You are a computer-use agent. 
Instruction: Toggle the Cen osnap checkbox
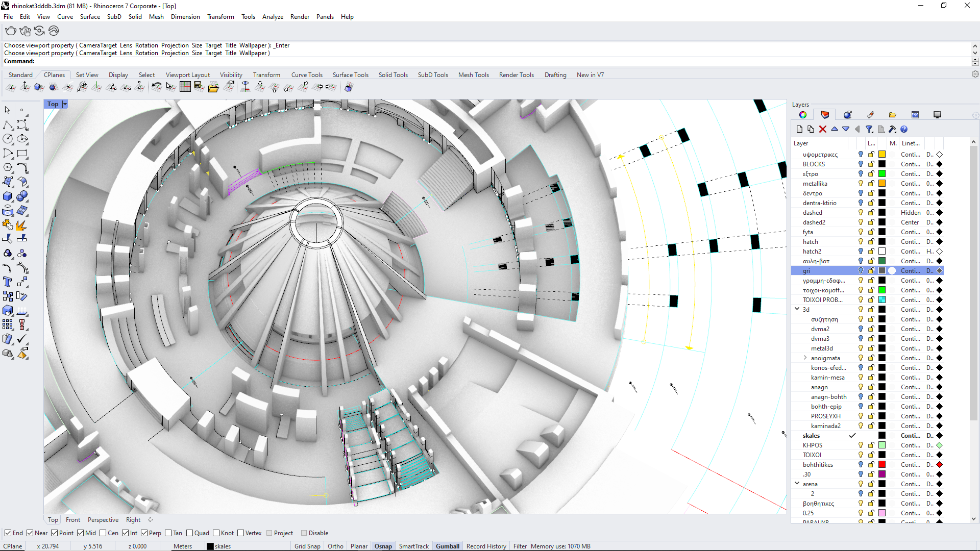[103, 533]
